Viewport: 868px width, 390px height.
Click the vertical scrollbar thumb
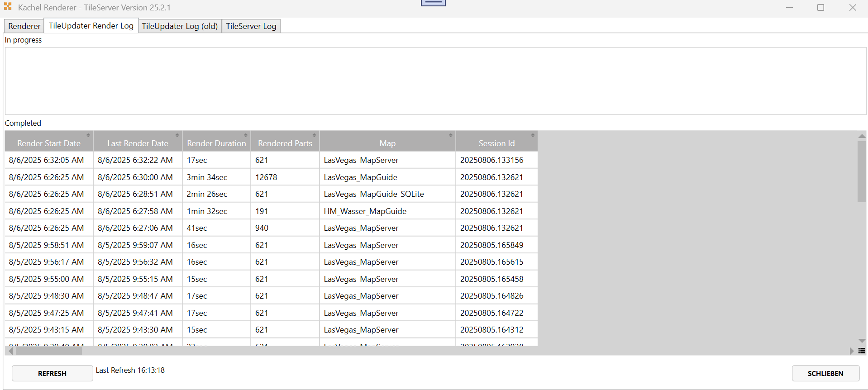[x=862, y=171]
